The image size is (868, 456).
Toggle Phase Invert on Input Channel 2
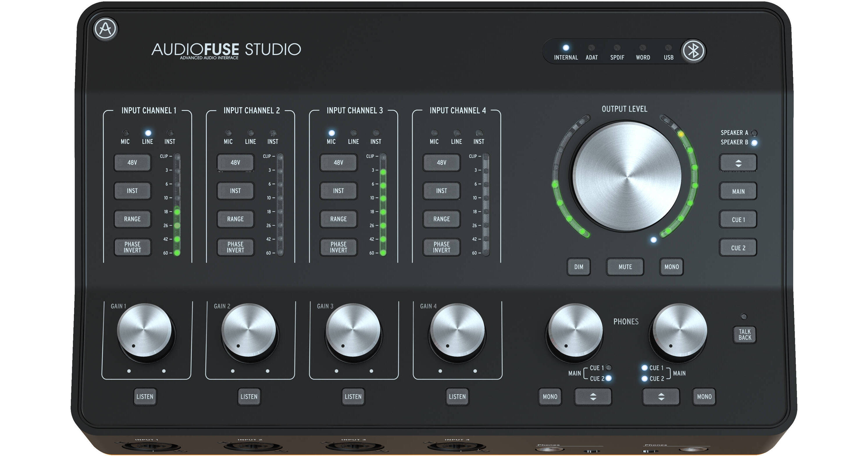point(235,247)
